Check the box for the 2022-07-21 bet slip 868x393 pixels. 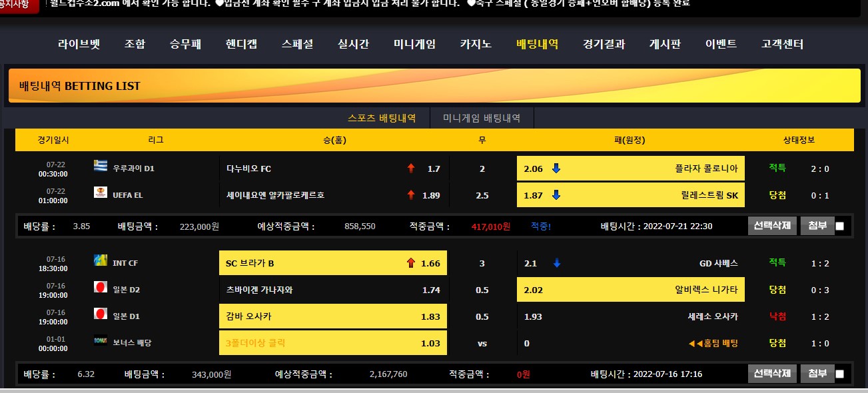click(x=839, y=226)
